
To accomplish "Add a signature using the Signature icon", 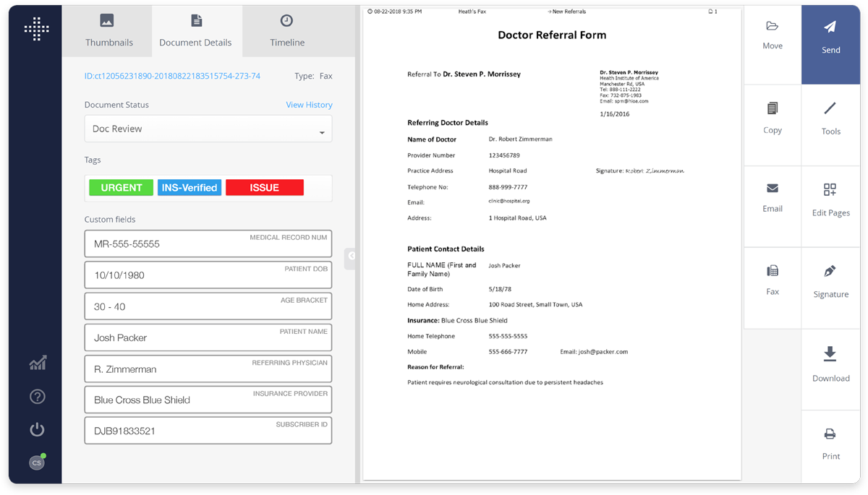I will coord(830,272).
